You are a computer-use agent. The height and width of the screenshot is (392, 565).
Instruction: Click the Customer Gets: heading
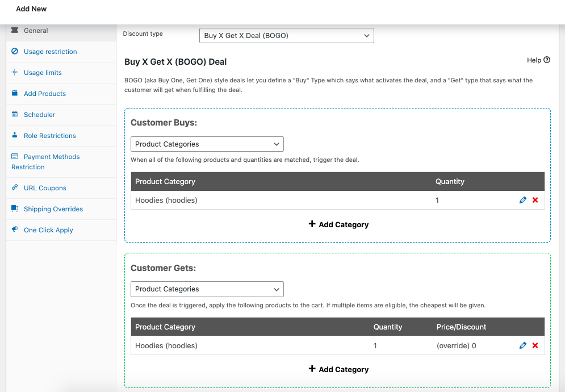[163, 268]
